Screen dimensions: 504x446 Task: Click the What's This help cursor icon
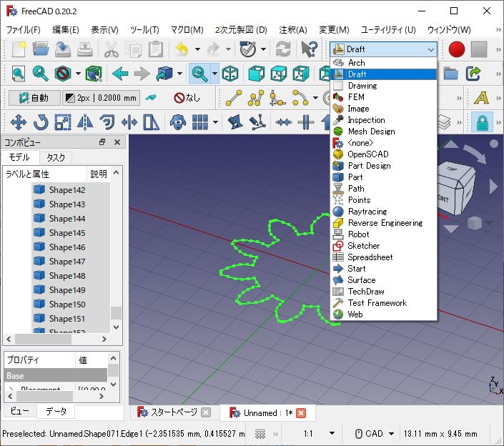309,49
